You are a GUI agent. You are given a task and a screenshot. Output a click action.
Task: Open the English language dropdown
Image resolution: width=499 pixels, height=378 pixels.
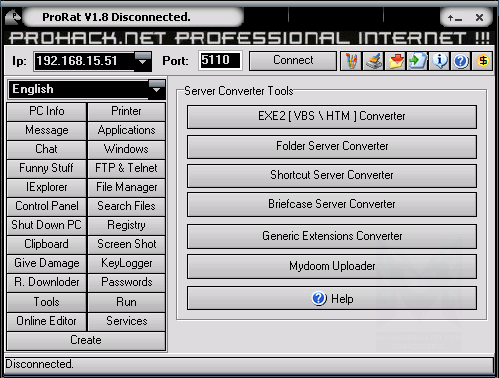[156, 89]
